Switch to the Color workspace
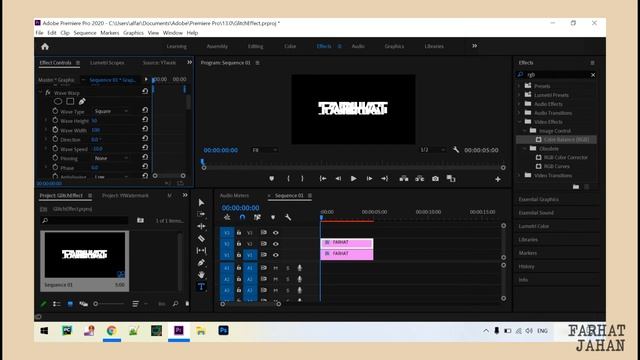The image size is (640, 360). 290,46
